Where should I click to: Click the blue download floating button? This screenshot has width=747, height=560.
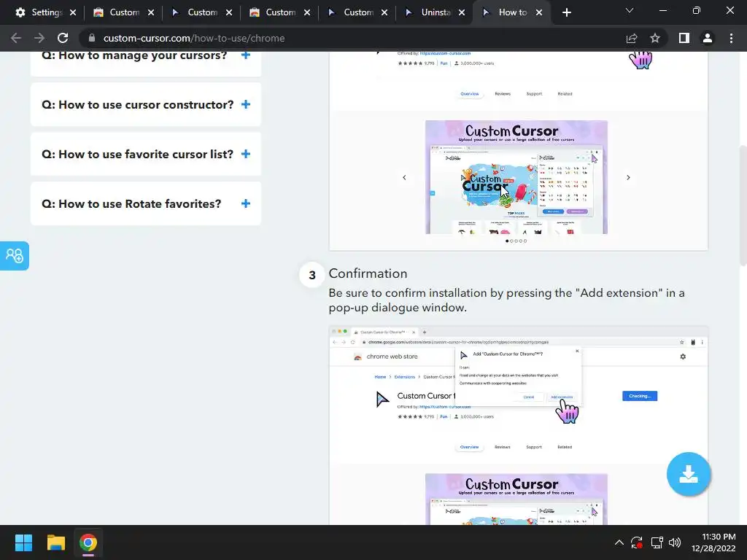[x=689, y=474]
